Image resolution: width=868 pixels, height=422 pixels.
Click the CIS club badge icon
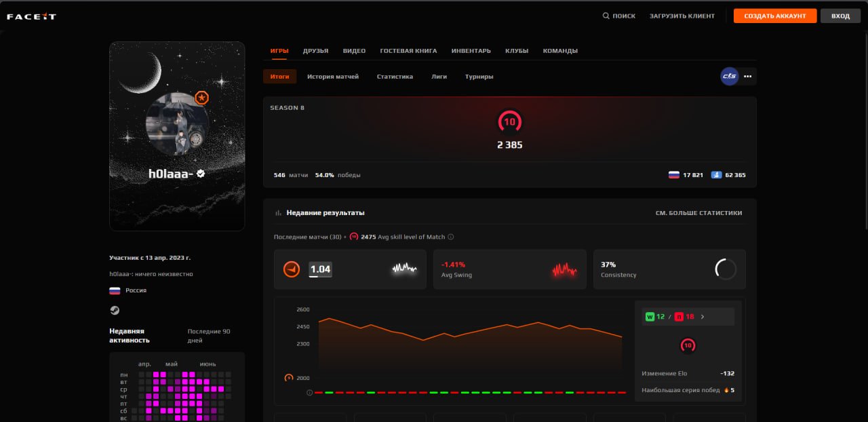click(729, 76)
